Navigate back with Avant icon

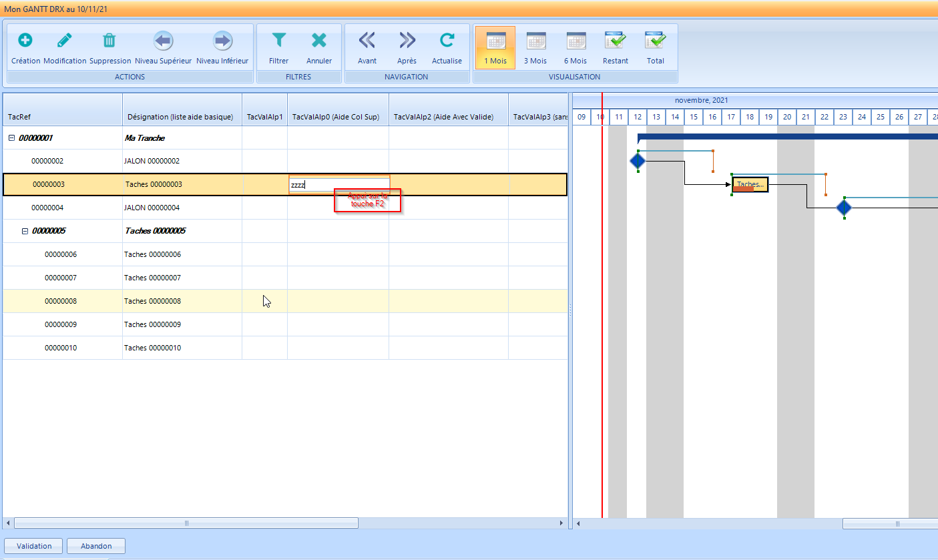(367, 41)
